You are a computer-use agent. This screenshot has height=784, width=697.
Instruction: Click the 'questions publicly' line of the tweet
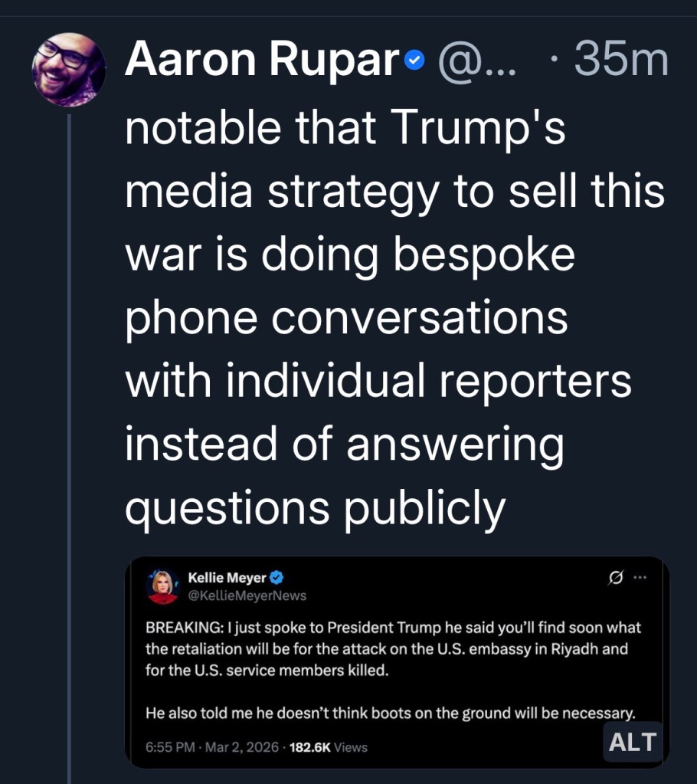point(315,507)
